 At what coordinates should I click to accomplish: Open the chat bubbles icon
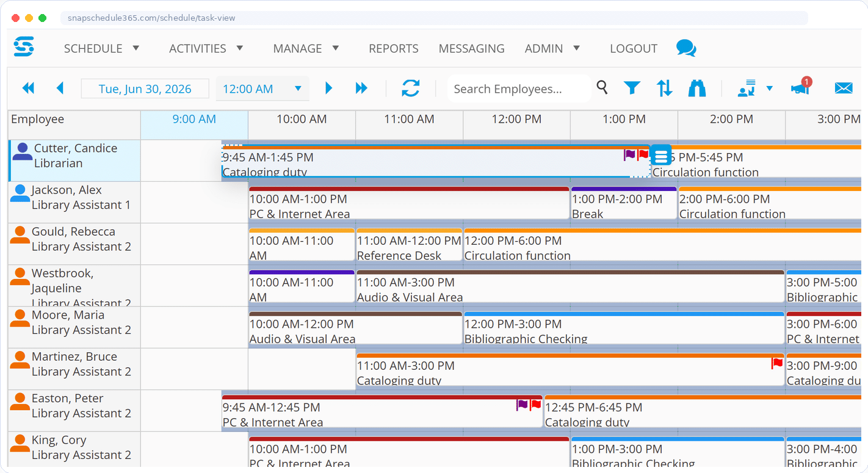click(686, 48)
